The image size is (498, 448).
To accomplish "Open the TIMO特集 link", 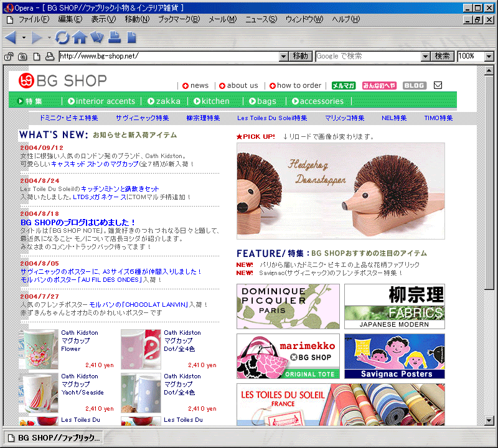I will [x=439, y=118].
